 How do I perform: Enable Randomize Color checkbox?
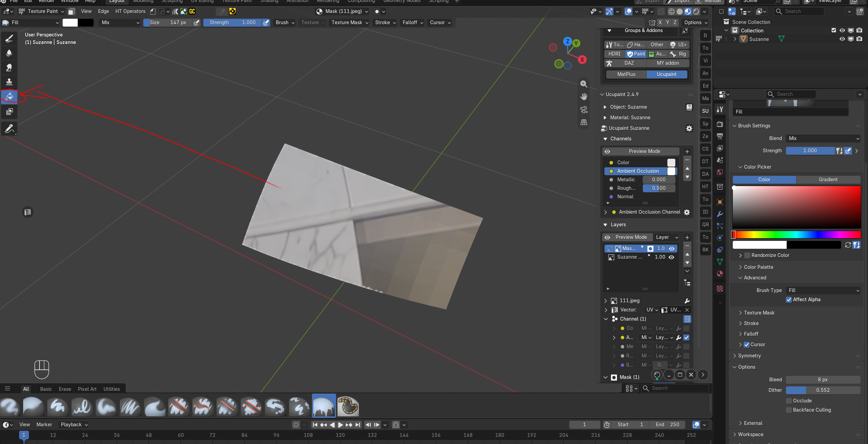[x=747, y=255]
